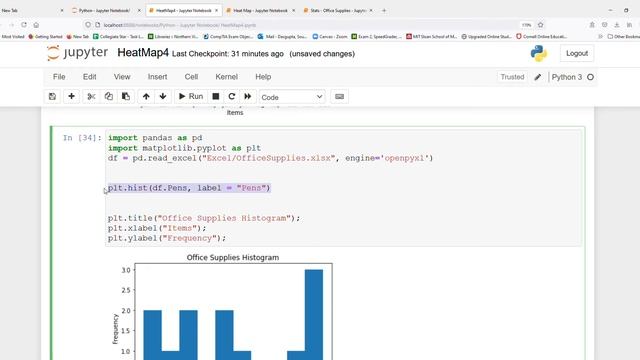Image resolution: width=640 pixels, height=360 pixels.
Task: Click the pd.read_excel code line
Action: coord(270,158)
